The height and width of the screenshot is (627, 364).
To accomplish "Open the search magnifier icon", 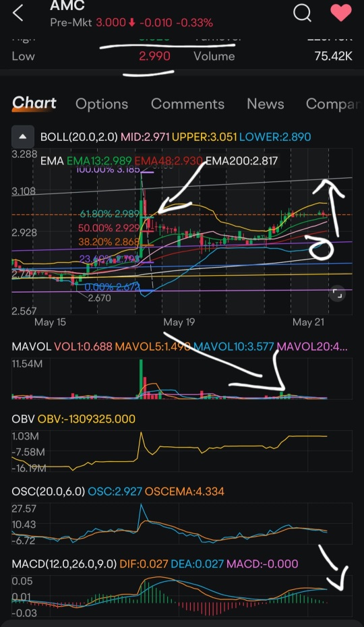I will click(302, 12).
